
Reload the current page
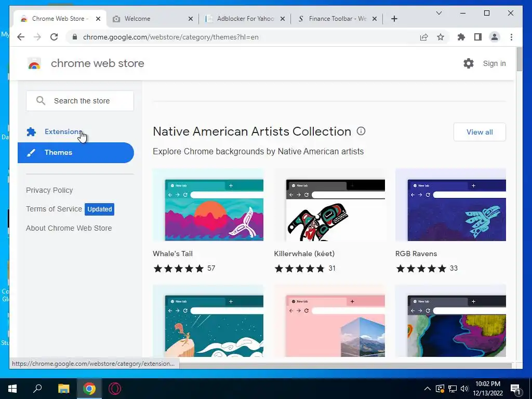point(54,37)
